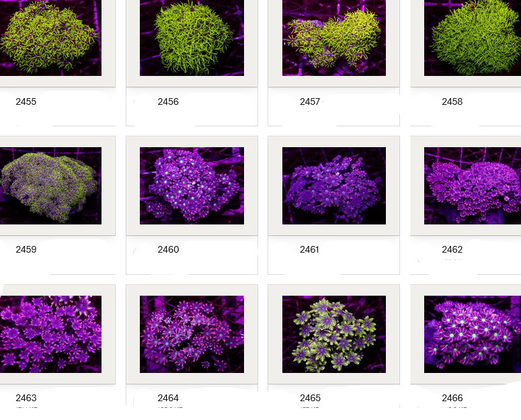
Task: Click the item number 2457
Action: pyautogui.click(x=310, y=101)
